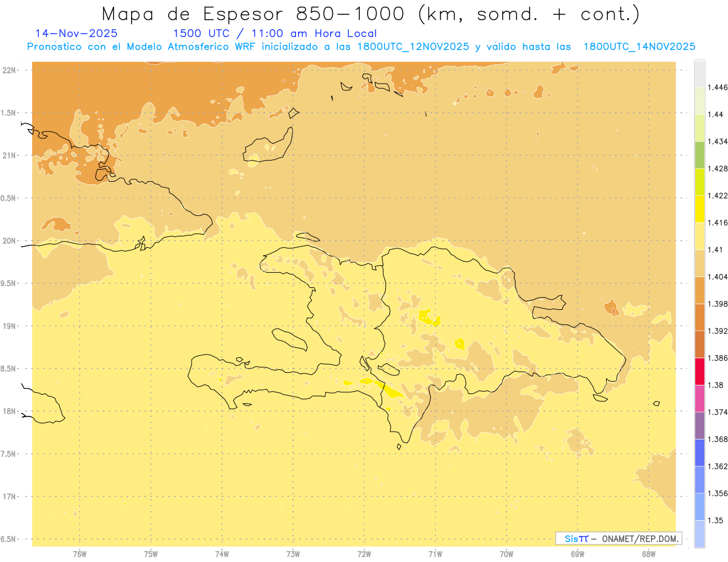The width and height of the screenshot is (728, 562).
Task: Click the legend value 1.398
Action: (718, 304)
